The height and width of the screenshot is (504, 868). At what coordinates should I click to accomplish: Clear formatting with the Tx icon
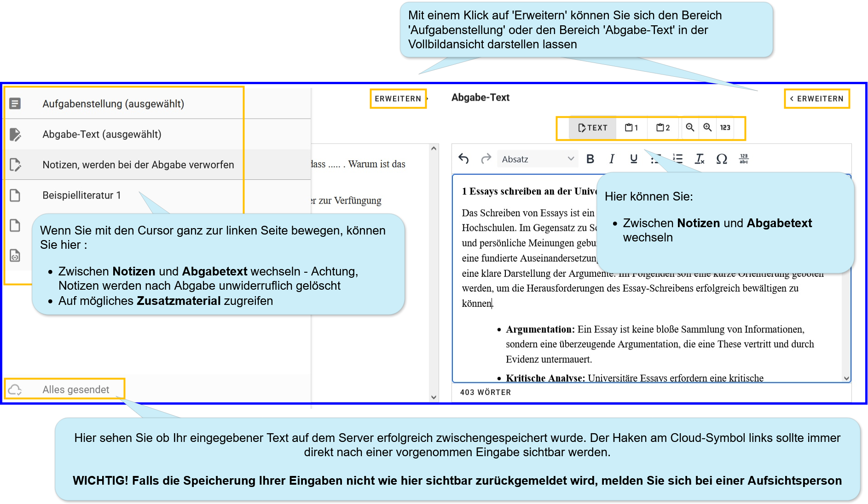point(700,159)
